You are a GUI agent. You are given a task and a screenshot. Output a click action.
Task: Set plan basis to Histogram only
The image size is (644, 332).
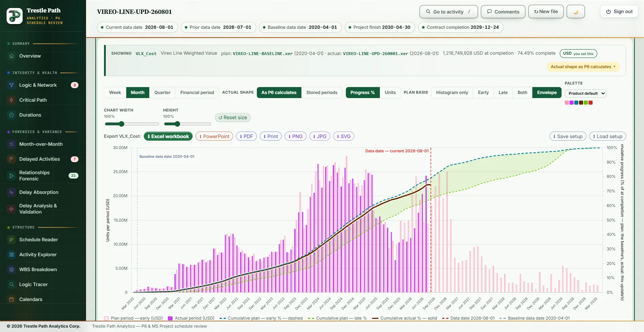point(452,93)
